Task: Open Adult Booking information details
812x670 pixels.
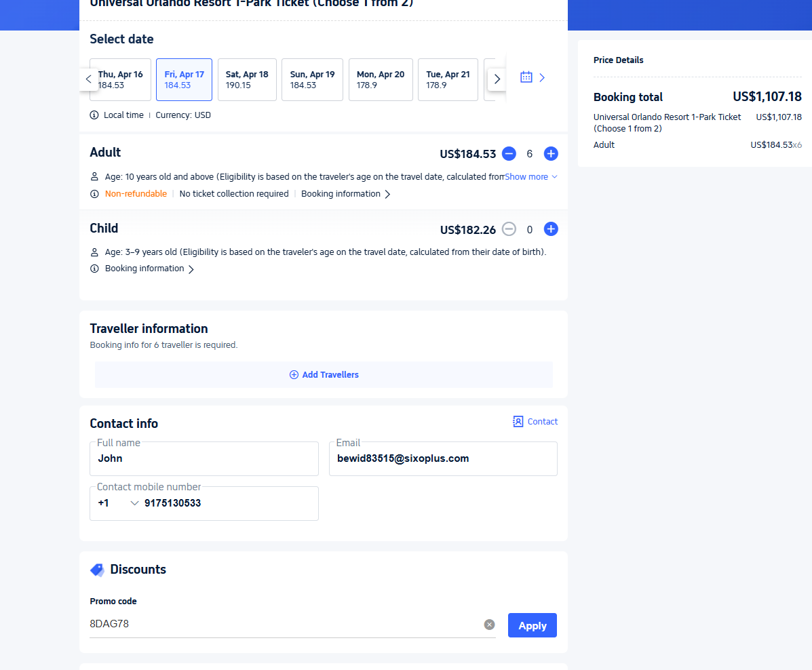Action: point(345,194)
